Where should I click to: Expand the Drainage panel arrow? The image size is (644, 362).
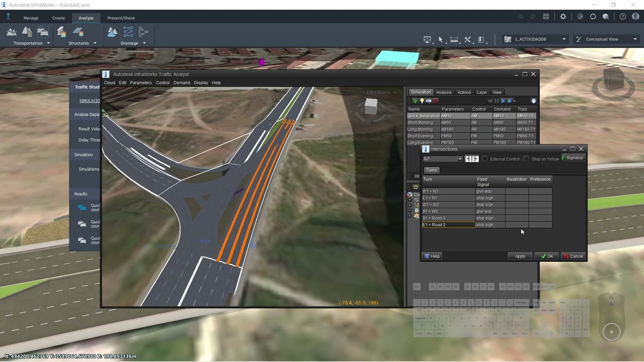[x=144, y=43]
